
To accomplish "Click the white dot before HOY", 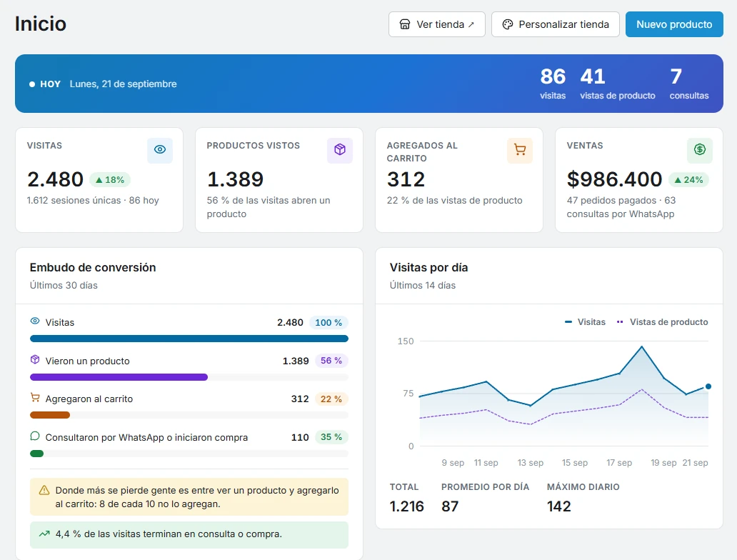I will (x=32, y=84).
